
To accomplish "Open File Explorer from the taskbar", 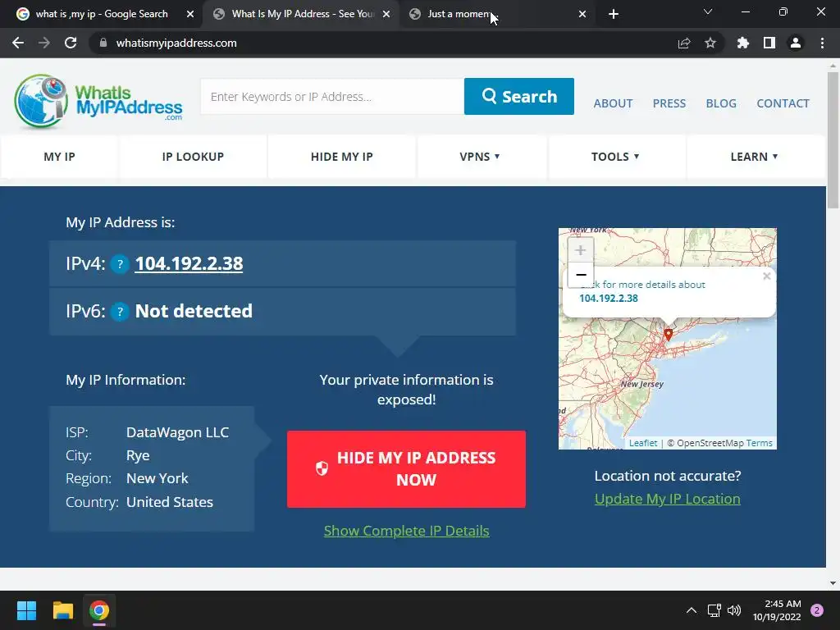I will point(62,610).
